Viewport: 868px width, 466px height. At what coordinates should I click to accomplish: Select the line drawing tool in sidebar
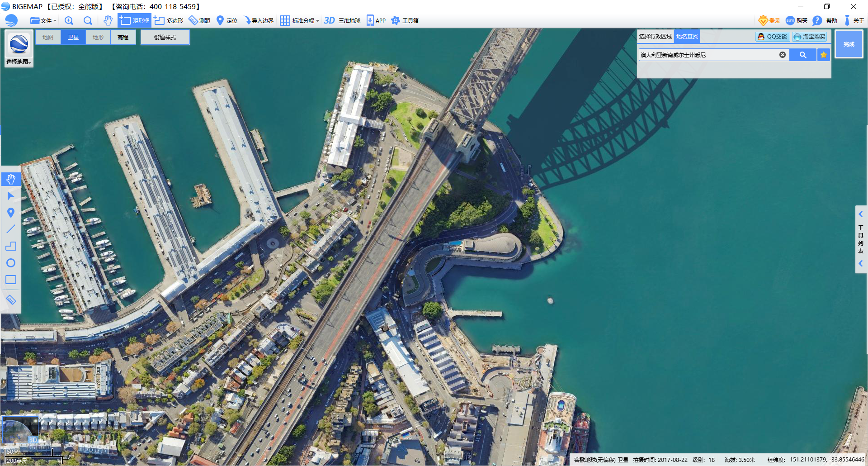click(x=11, y=229)
